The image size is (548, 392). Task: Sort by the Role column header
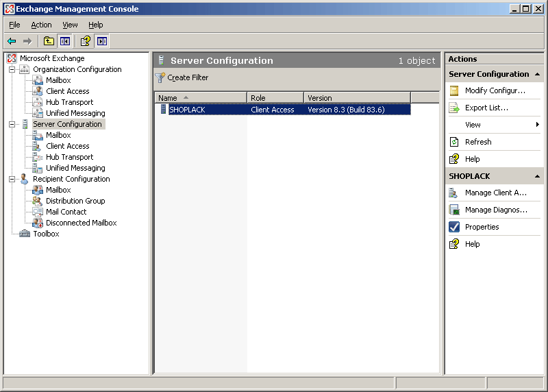(275, 98)
